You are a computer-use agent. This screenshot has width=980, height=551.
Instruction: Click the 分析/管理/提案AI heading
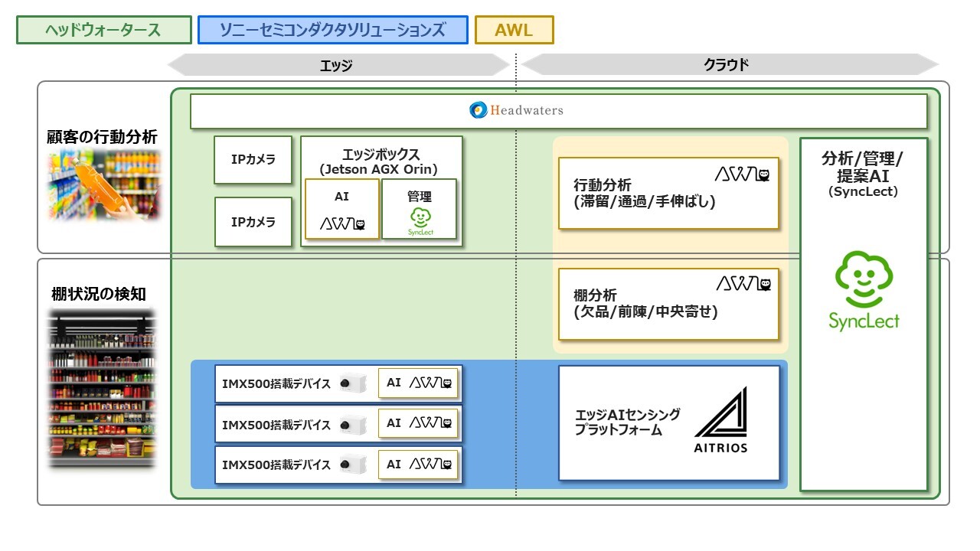[x=863, y=167]
